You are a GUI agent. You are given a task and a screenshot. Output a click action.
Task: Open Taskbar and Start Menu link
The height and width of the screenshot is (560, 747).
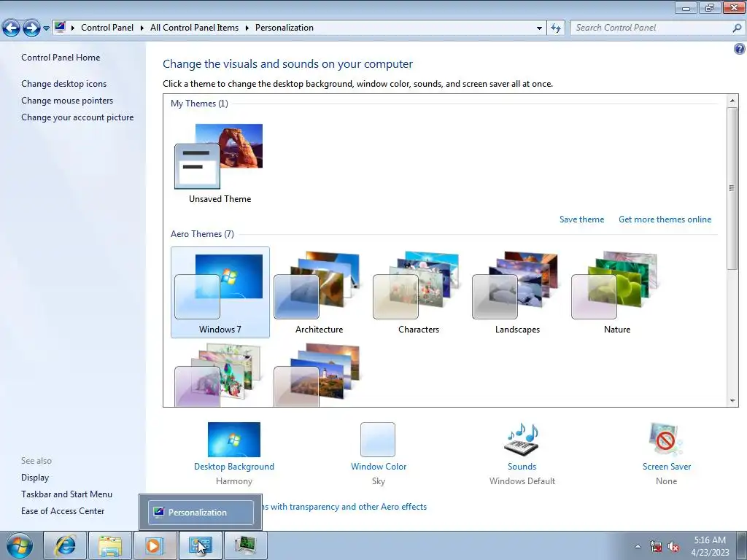[x=66, y=494]
